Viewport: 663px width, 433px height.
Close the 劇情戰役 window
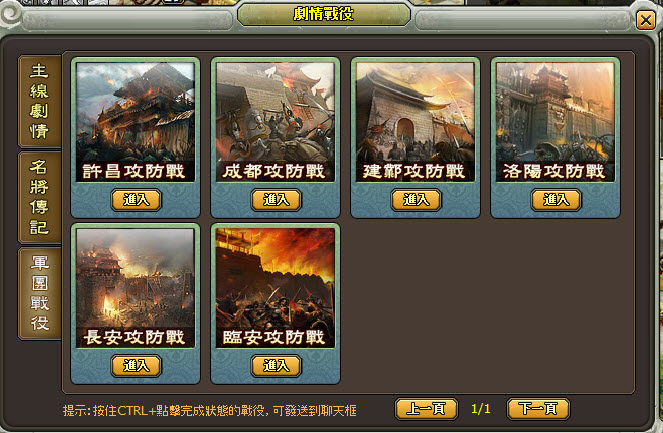click(x=646, y=20)
